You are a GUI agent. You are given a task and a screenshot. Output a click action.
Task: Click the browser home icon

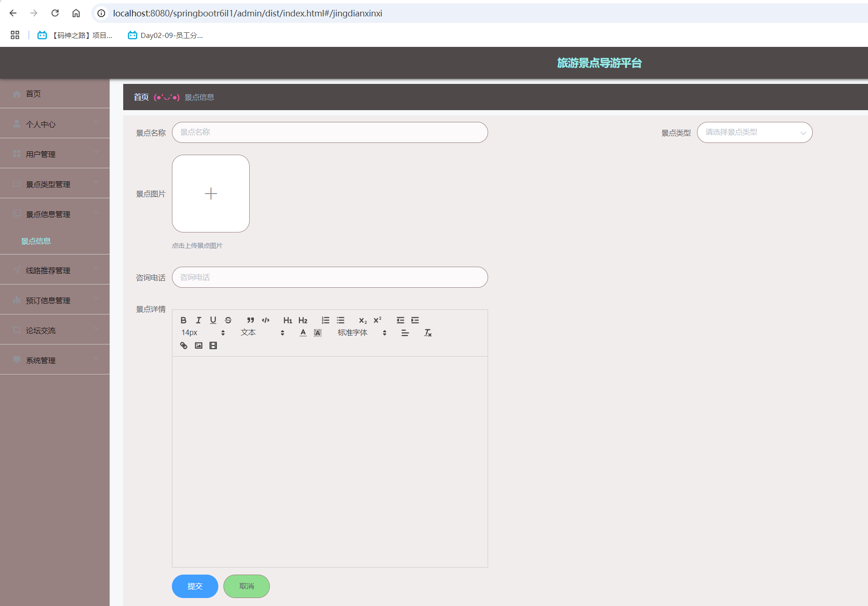[76, 13]
